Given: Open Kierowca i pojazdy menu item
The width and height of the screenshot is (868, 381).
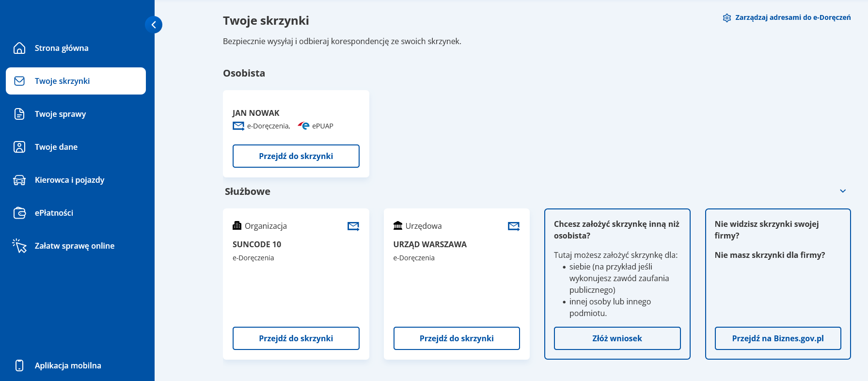Looking at the screenshot, I should 76,180.
